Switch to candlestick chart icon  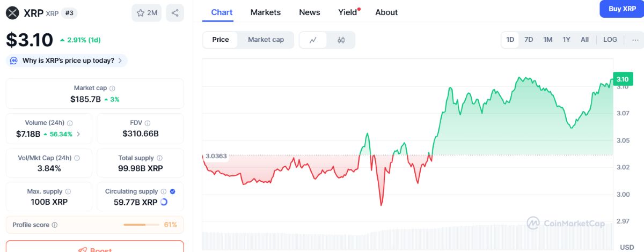[x=341, y=40]
